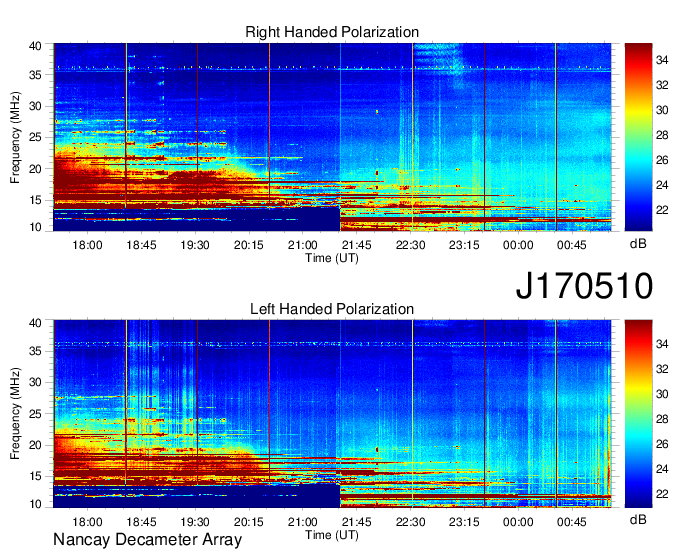This screenshot has width=680, height=552.
Task: Click the right-handed polarization colorbar
Action: 638,137
